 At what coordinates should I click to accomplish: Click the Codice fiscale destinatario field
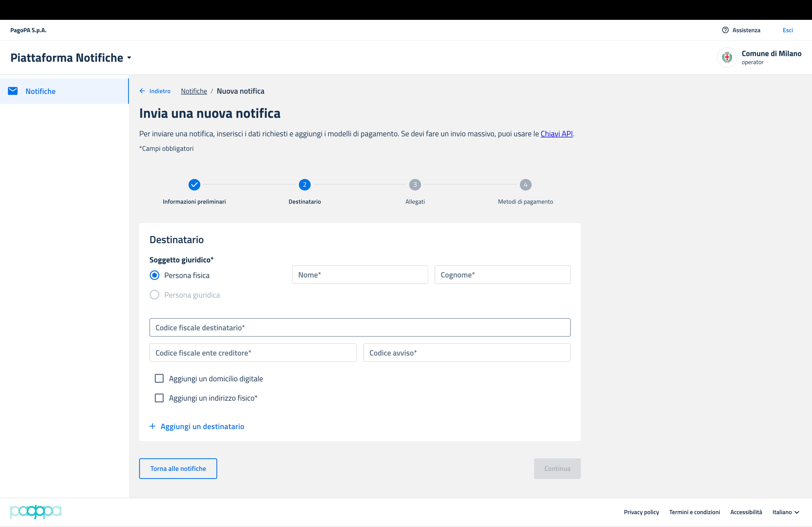coord(360,328)
